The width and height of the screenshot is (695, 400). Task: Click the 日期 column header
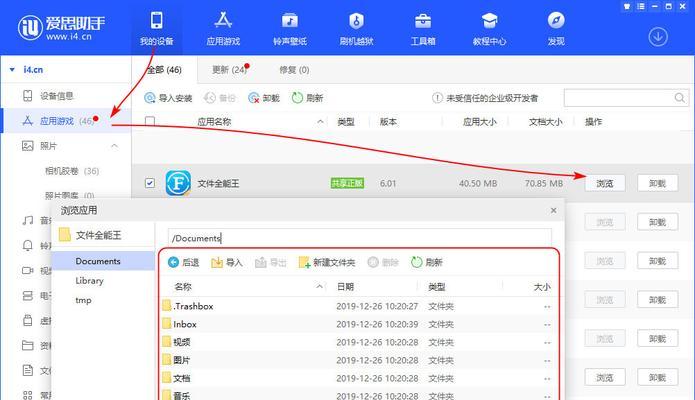345,287
